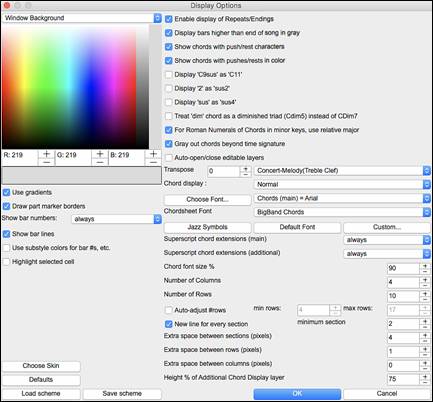Enable Highlight selected cell checkbox

click(6, 262)
